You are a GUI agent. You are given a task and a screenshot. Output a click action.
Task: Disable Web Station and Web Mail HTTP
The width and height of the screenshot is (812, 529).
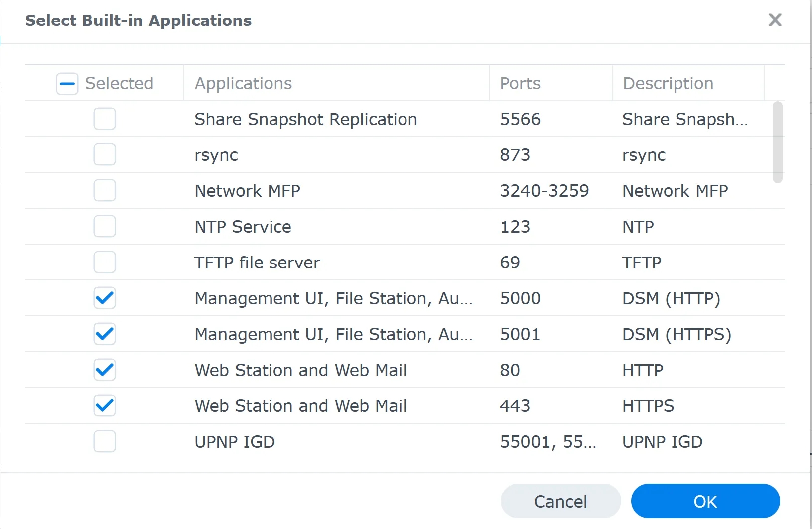click(x=104, y=370)
